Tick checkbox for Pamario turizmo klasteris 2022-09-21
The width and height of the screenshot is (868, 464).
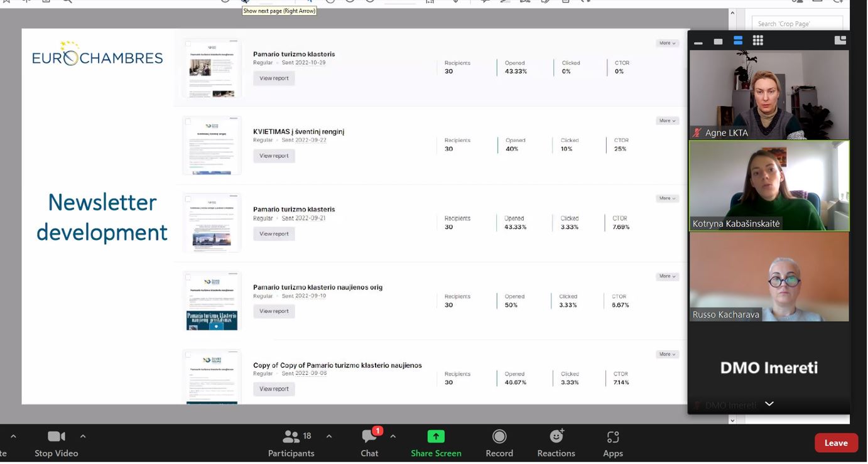188,199
